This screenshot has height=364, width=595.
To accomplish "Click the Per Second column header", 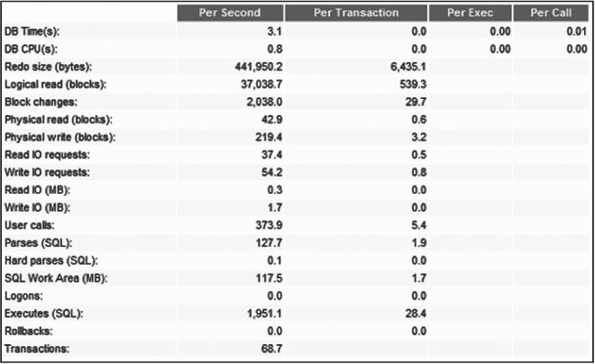I will pyautogui.click(x=229, y=13).
